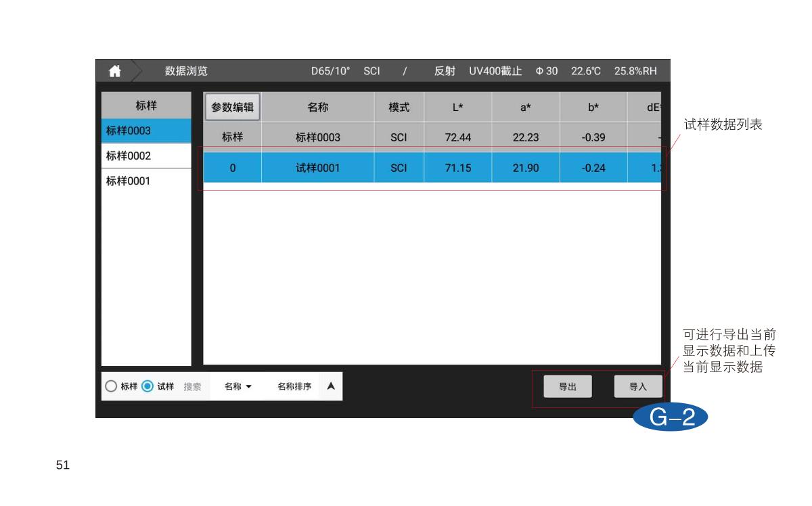Viewport: 812px width, 506px height.
Task: Click the L* column header
Action: tap(457, 107)
